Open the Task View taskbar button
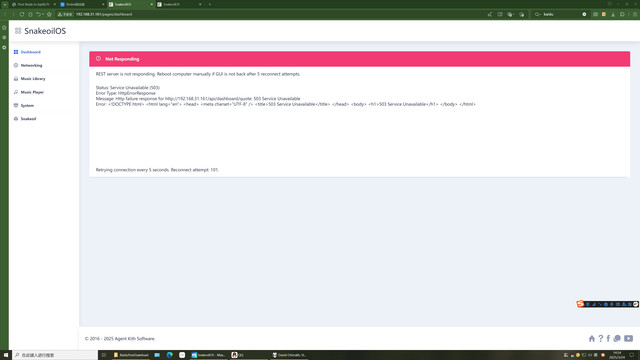Screen dimensions: 640x360 coord(104,355)
